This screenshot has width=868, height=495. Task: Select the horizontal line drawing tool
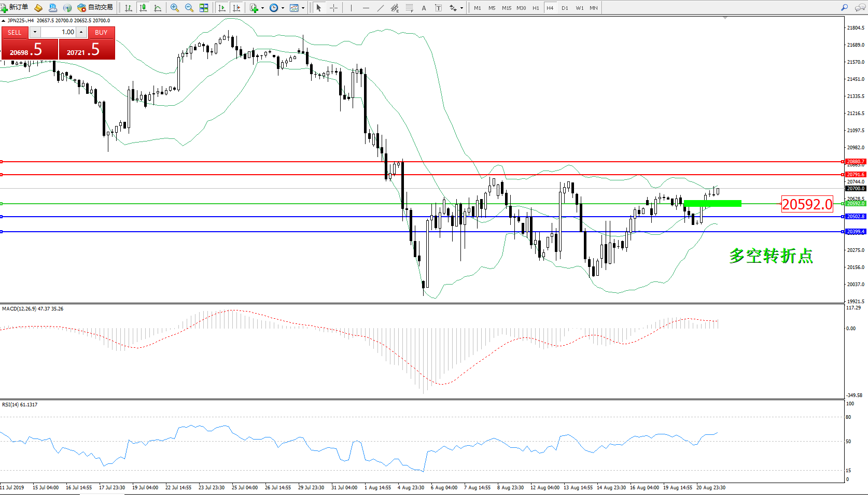tap(366, 8)
